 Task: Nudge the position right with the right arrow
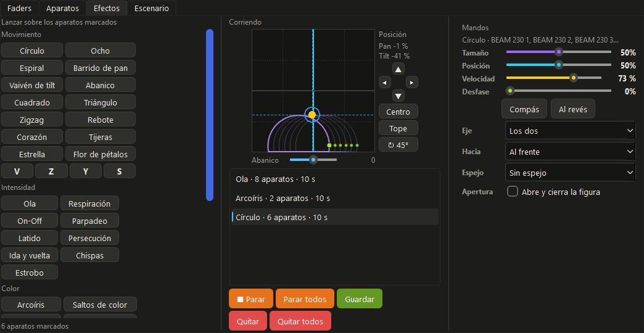(x=412, y=83)
